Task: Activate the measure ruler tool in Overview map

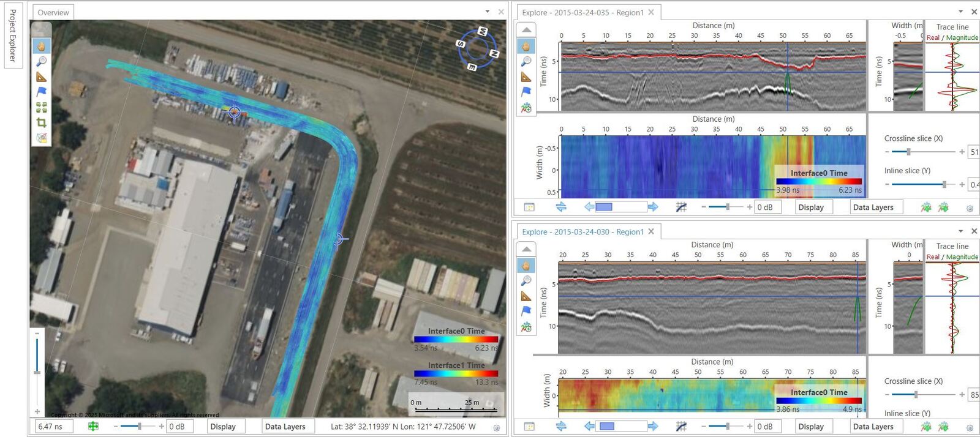Action: (41, 77)
